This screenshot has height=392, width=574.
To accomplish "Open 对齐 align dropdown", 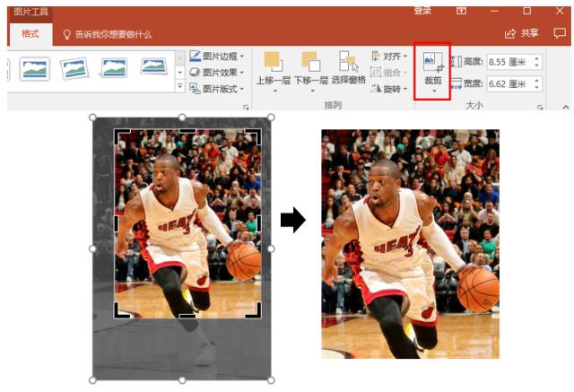I will coord(389,57).
